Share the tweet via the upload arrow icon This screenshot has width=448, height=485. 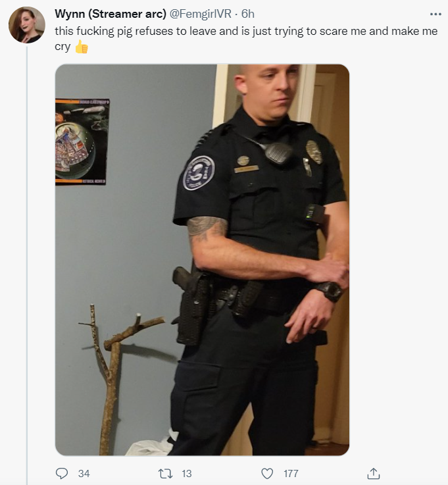(373, 473)
